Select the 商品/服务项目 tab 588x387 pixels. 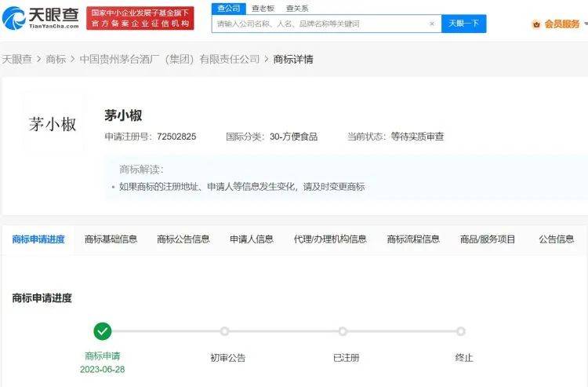488,239
